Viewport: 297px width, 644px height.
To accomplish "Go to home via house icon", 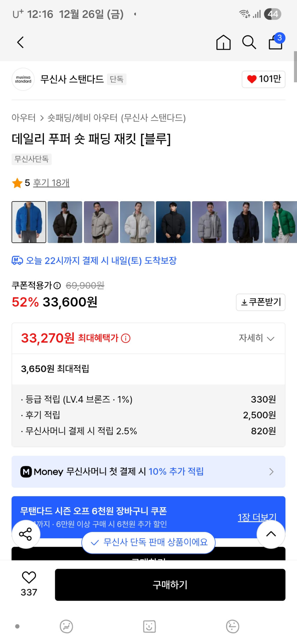I will [223, 43].
